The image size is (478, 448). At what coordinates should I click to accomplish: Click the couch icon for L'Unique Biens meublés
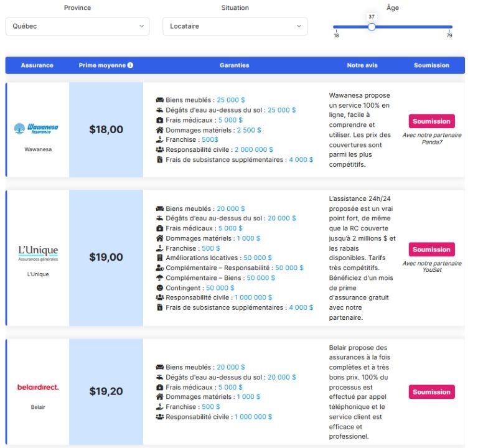160,209
